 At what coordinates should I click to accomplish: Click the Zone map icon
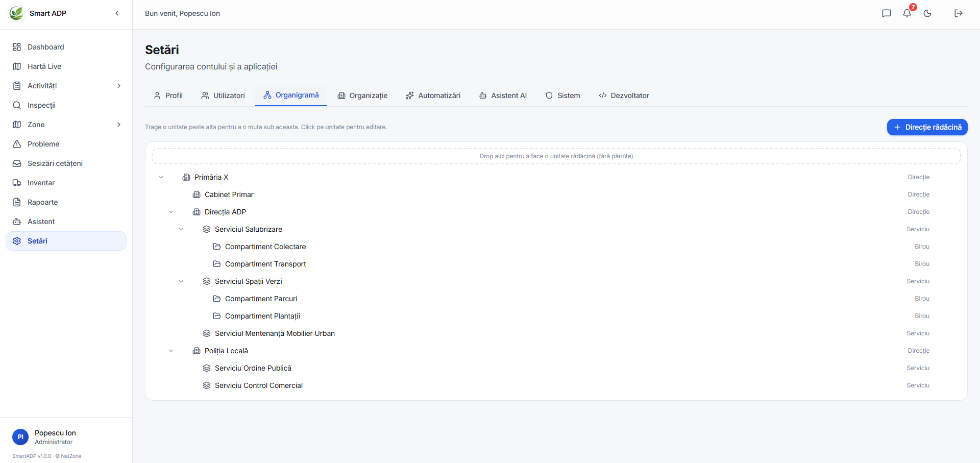[17, 125]
